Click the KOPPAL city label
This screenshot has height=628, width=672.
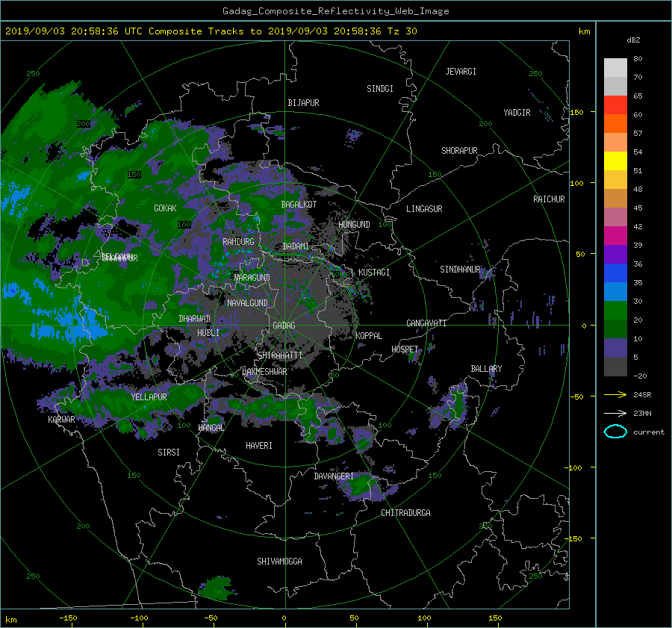click(369, 336)
